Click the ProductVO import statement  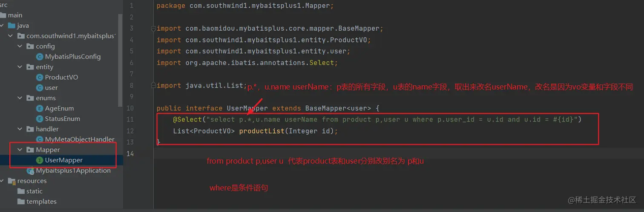264,40
